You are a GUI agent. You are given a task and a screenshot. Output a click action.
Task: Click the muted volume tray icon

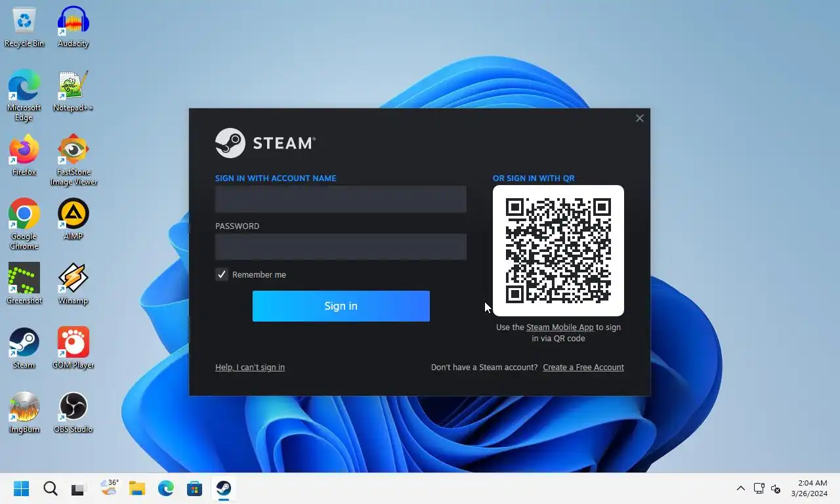click(x=776, y=488)
